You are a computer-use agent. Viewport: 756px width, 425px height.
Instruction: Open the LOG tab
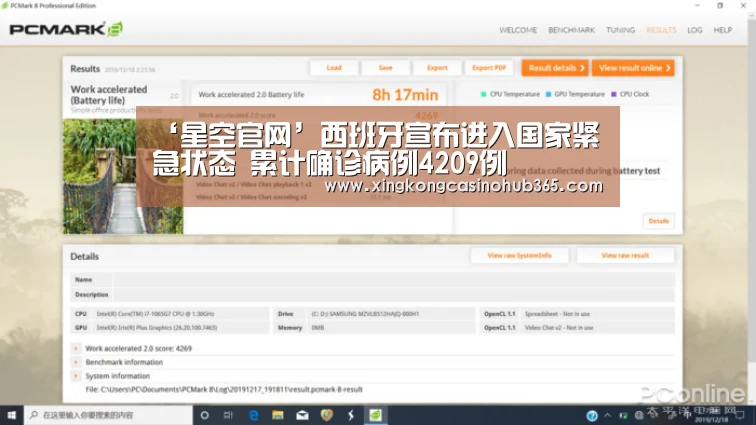pos(694,30)
